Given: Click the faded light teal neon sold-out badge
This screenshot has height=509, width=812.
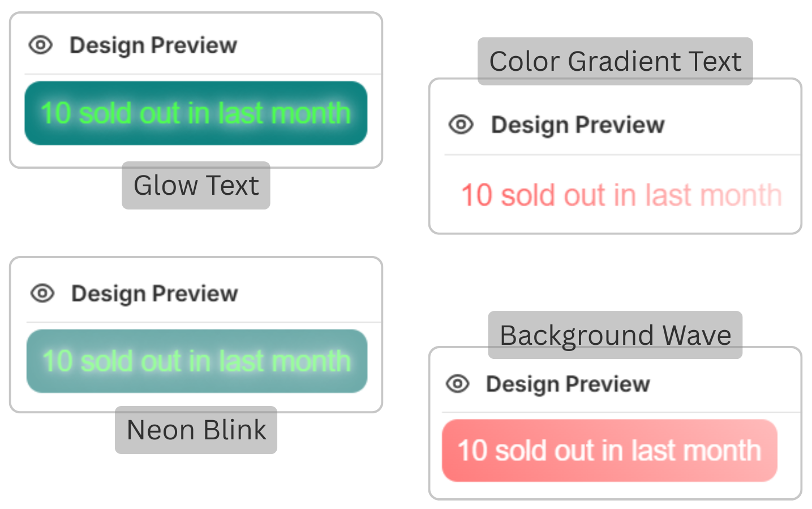Looking at the screenshot, I should pos(197,361).
